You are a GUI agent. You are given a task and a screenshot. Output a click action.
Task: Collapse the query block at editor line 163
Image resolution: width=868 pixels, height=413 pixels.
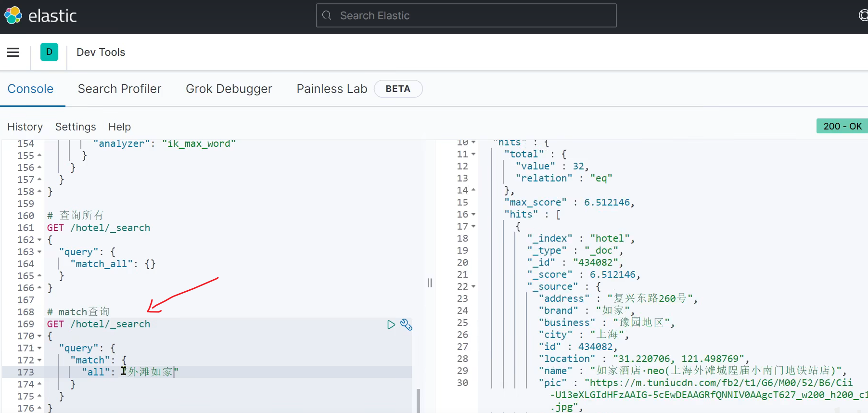point(39,252)
